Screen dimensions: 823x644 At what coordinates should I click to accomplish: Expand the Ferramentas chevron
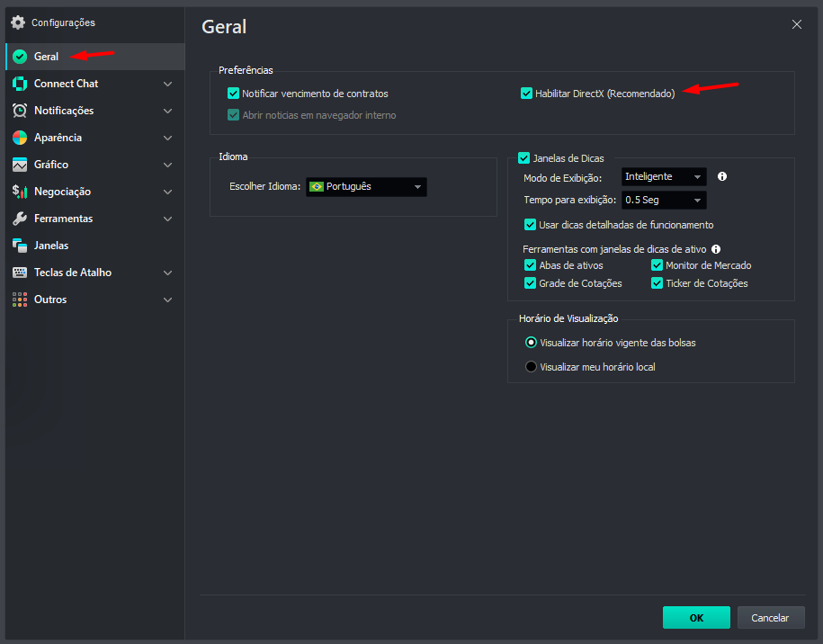coord(168,219)
